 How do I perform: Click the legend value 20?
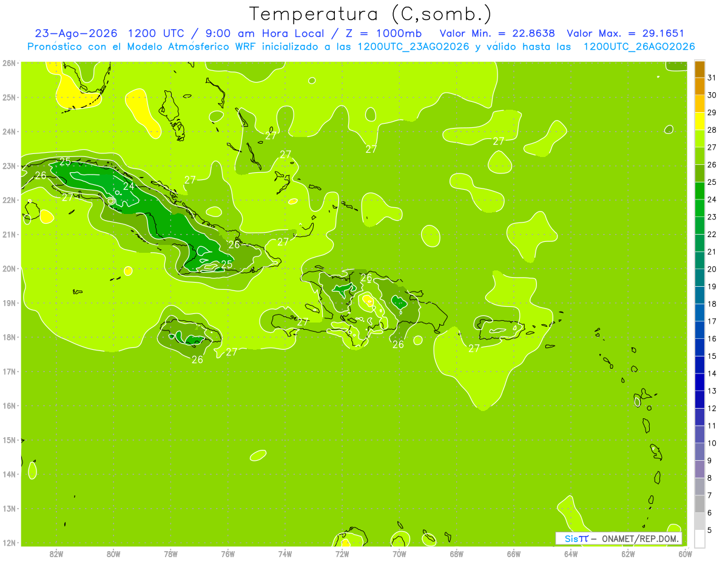pos(712,269)
